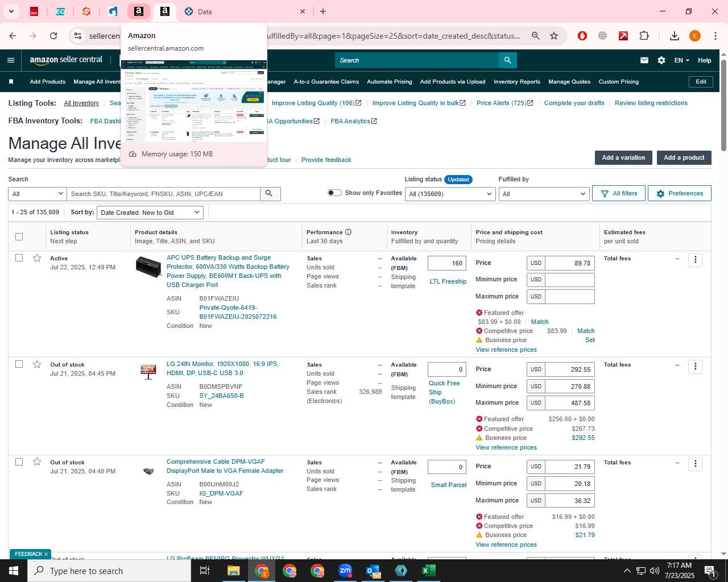Expand the browser tab search chevron
728x582 pixels.
(x=11, y=11)
